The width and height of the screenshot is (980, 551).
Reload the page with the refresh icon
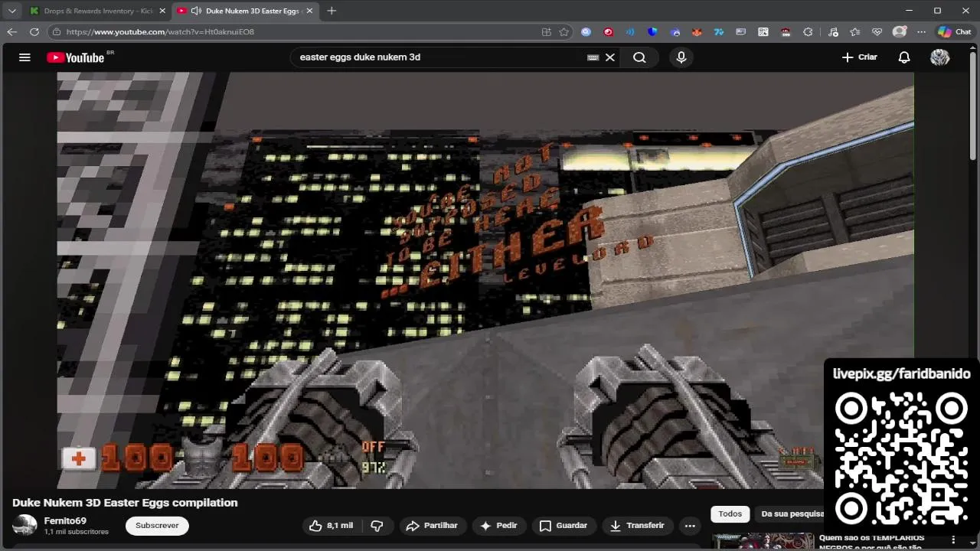(34, 32)
